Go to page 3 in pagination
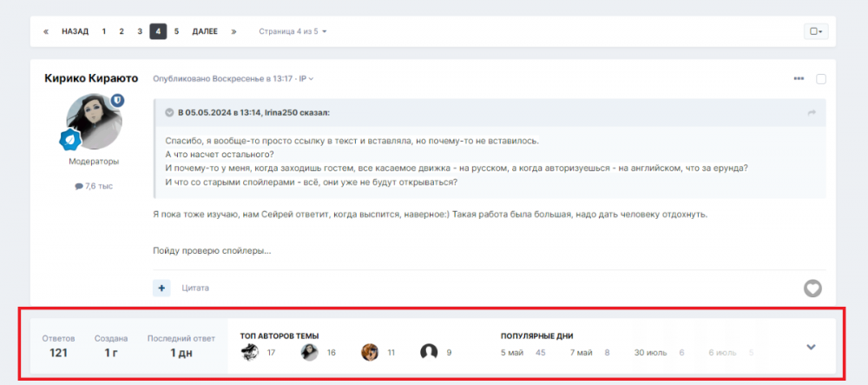 point(139,31)
